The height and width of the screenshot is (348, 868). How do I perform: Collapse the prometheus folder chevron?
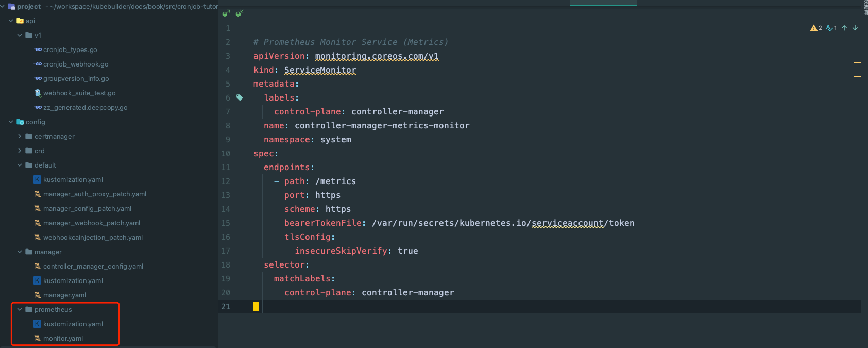point(20,310)
